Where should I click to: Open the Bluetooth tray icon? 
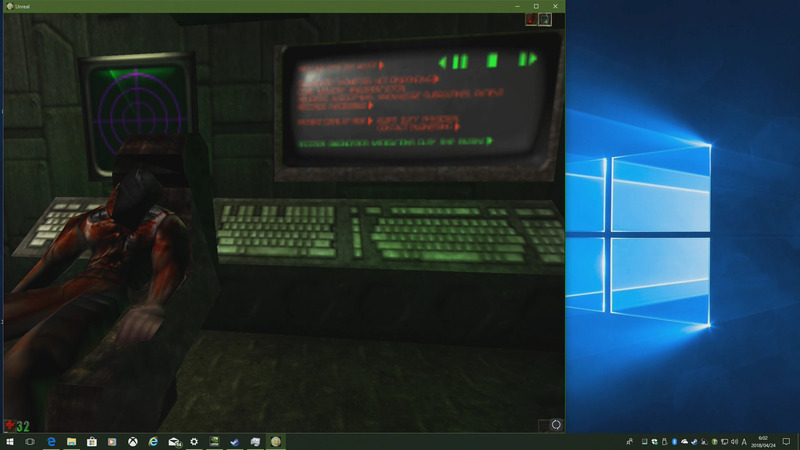[674, 442]
